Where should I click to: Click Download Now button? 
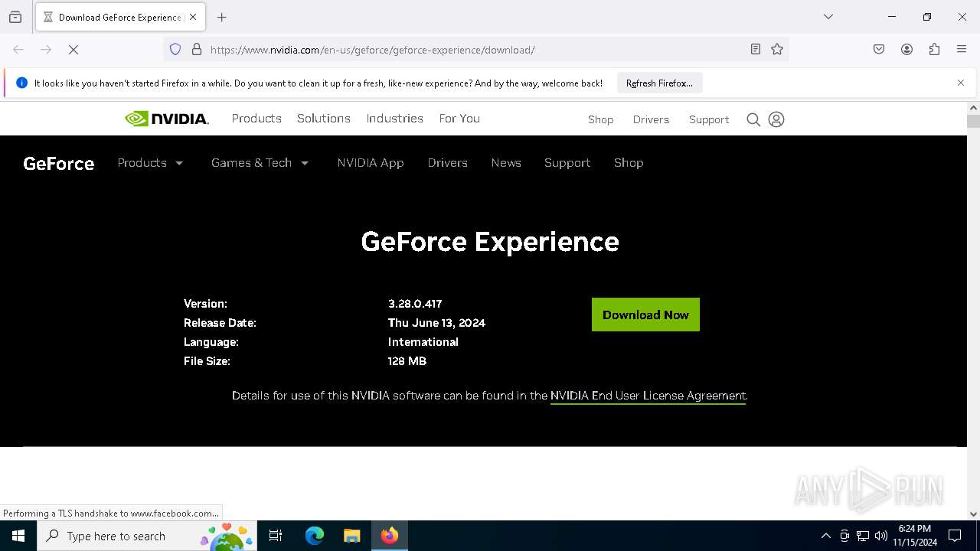click(x=645, y=315)
